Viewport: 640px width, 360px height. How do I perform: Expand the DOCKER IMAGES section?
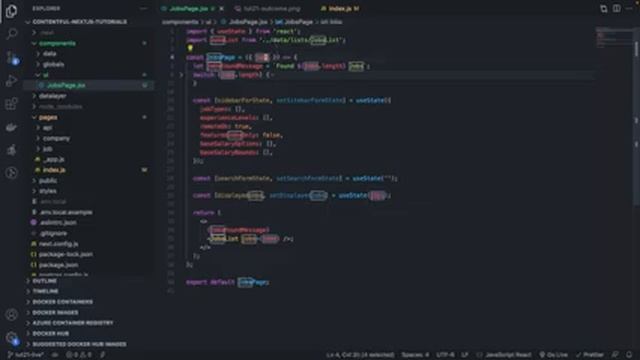55,313
